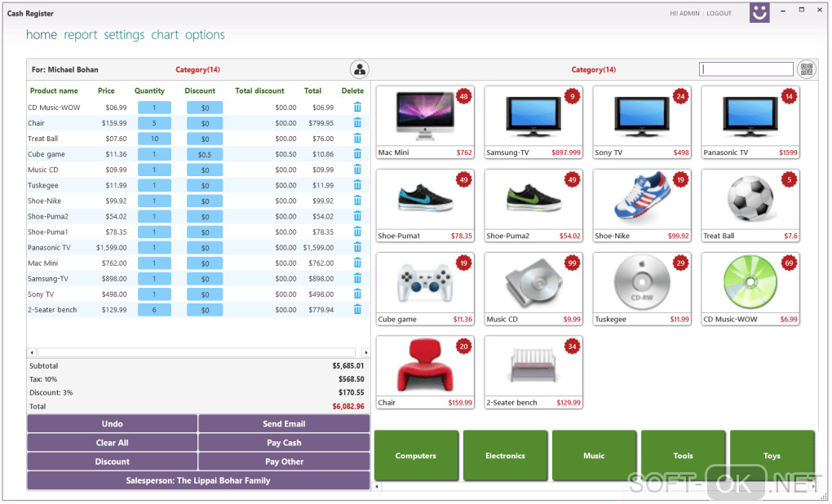Edit $0 discount for Panasonic TV row
This screenshot has height=504, width=832.
[205, 248]
